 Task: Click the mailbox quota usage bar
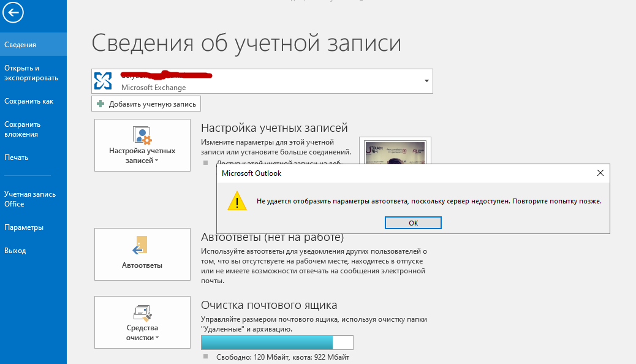tap(277, 343)
